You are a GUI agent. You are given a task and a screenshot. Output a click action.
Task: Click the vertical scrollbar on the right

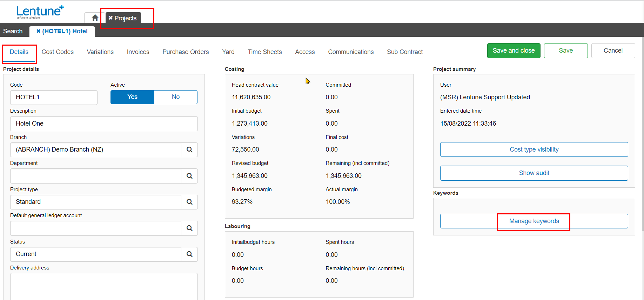pyautogui.click(x=642, y=133)
